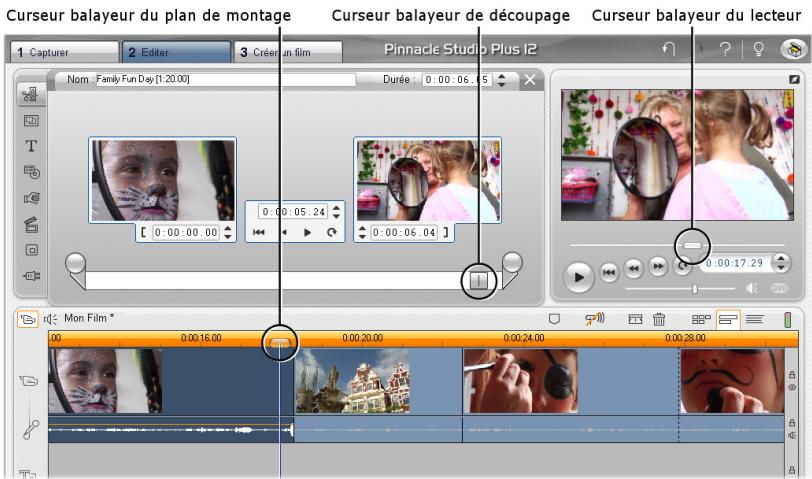This screenshot has height=479, width=812.
Task: Open the plug-in video effects tool
Action: pos(31,275)
